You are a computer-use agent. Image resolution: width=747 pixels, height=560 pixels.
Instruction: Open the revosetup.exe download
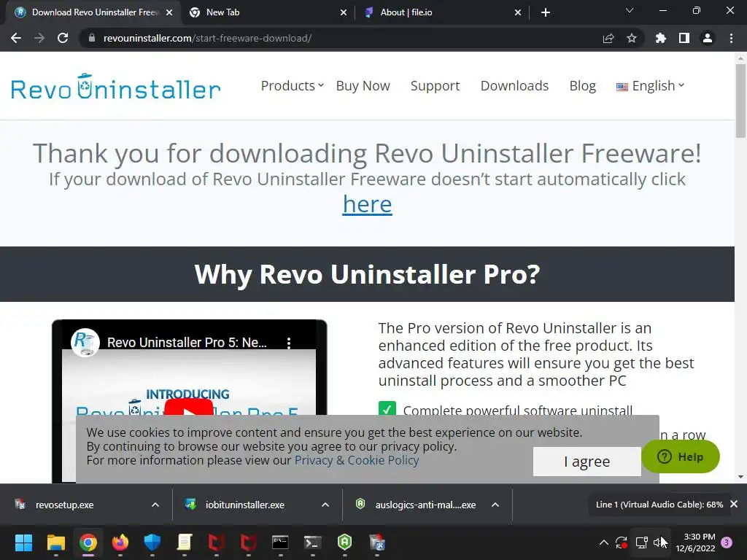[64, 505]
